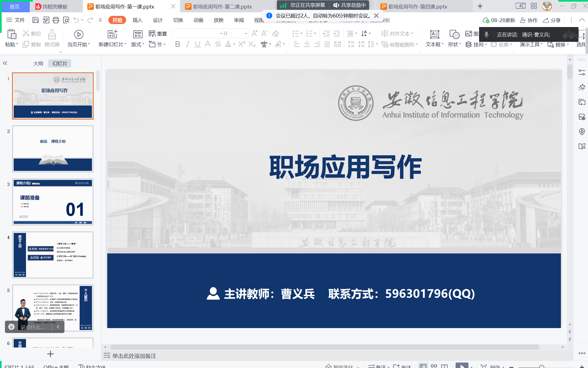Center align text toggle
588x368 pixels.
click(307, 44)
